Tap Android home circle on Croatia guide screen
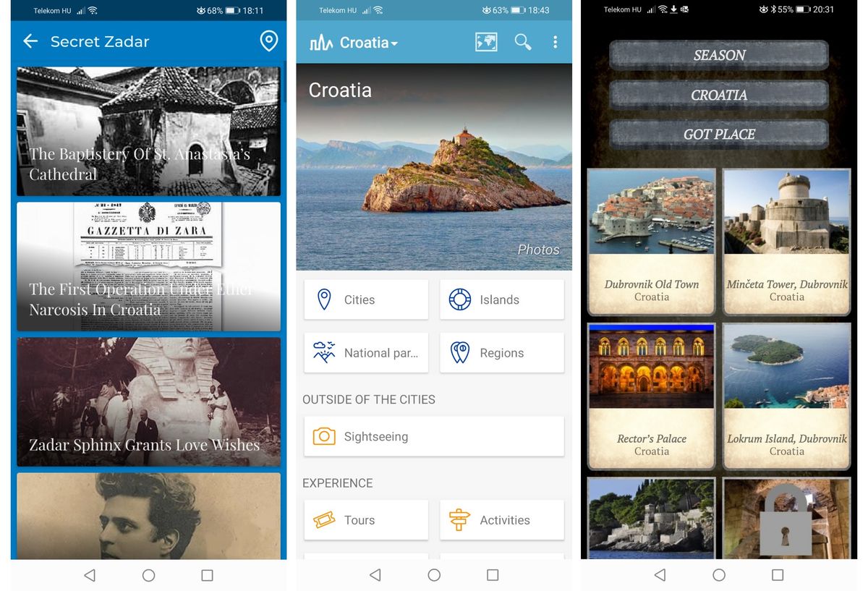Image resolution: width=868 pixels, height=591 pixels. [434, 575]
